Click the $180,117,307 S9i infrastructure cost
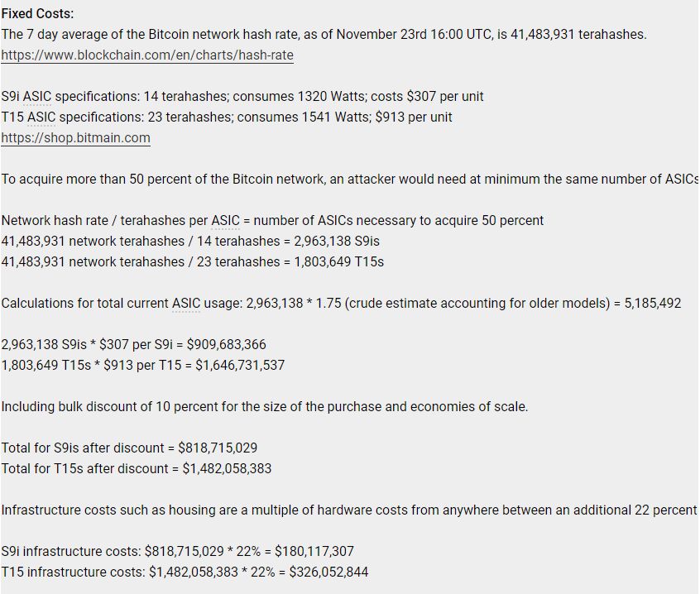This screenshot has width=700, height=594. pos(314,551)
